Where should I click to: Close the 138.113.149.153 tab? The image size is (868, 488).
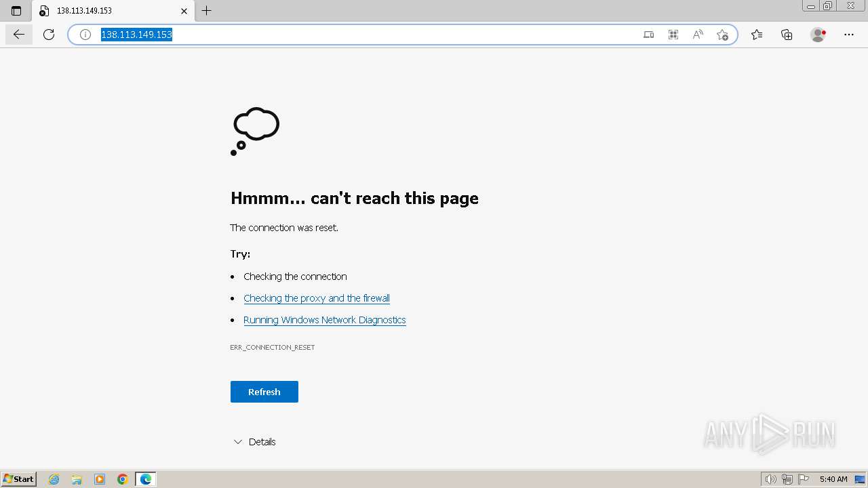(184, 11)
